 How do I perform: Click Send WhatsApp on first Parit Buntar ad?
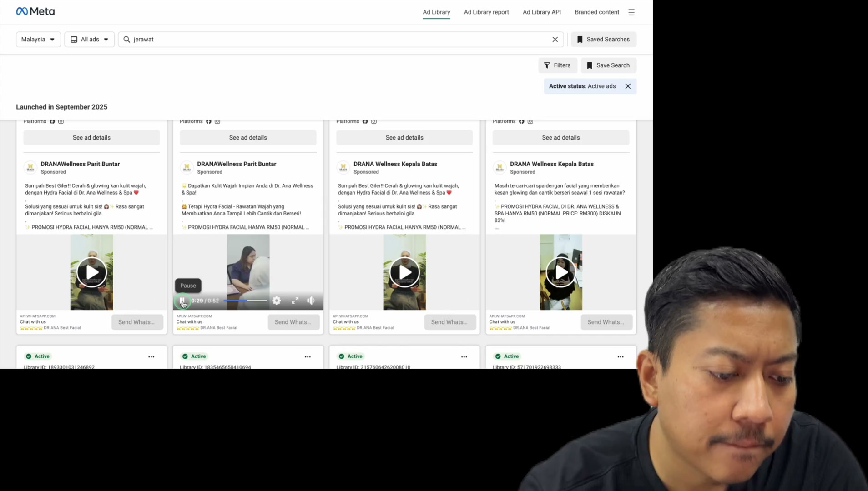click(x=137, y=322)
